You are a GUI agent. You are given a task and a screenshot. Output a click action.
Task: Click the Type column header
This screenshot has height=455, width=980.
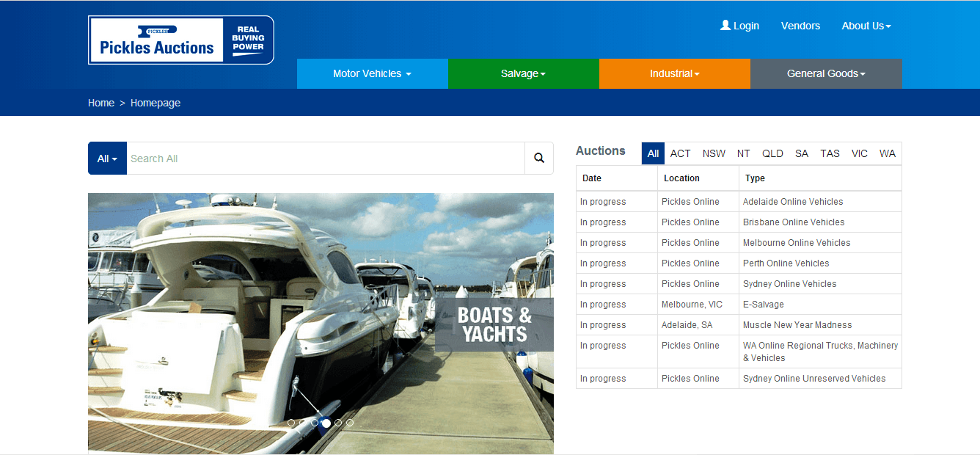coord(820,178)
